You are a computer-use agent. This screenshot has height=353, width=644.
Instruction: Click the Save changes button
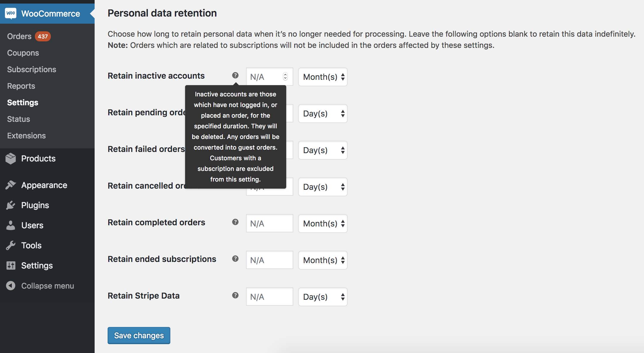[x=139, y=336]
